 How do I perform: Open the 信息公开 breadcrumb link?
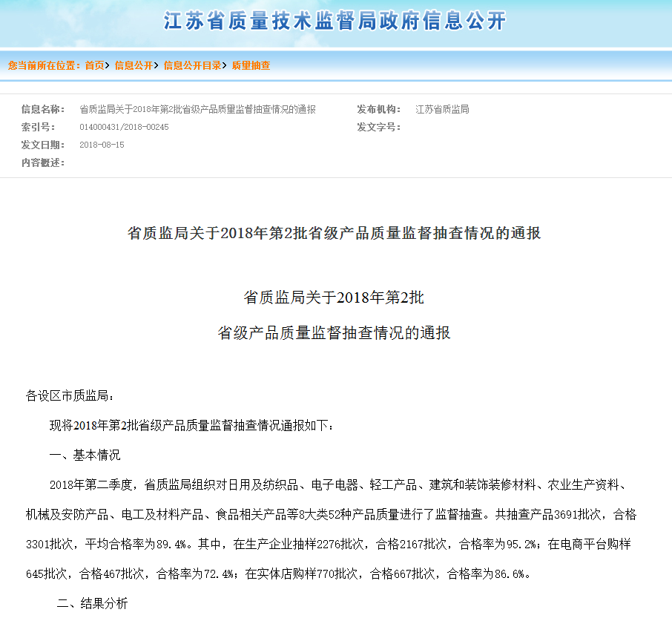[134, 65]
